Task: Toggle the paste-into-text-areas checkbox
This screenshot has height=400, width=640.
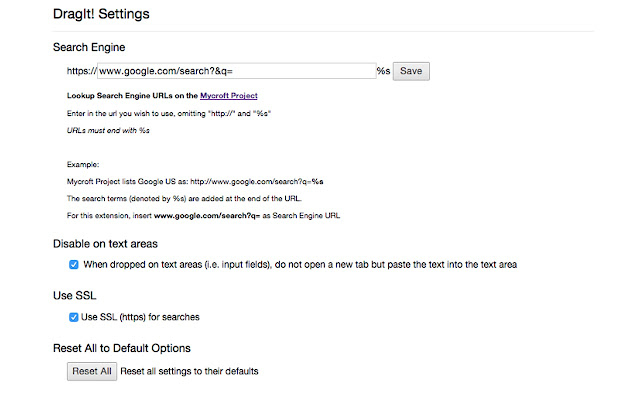Action: 74,264
